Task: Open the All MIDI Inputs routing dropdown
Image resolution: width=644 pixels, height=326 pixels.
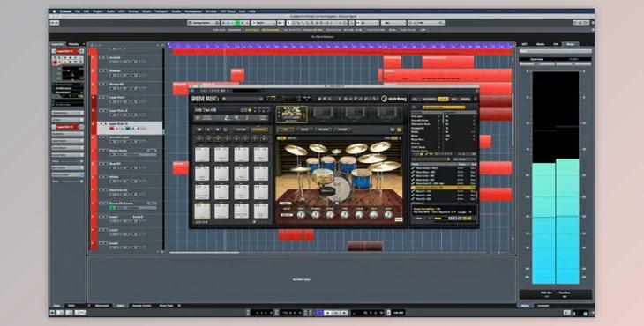Action: 68,89
